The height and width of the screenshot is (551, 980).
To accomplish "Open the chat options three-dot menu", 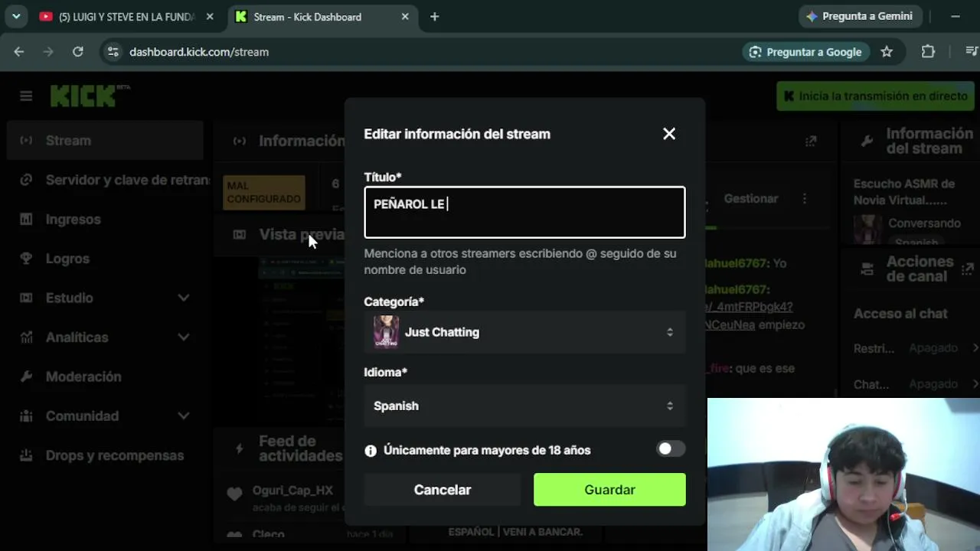I will [x=804, y=198].
